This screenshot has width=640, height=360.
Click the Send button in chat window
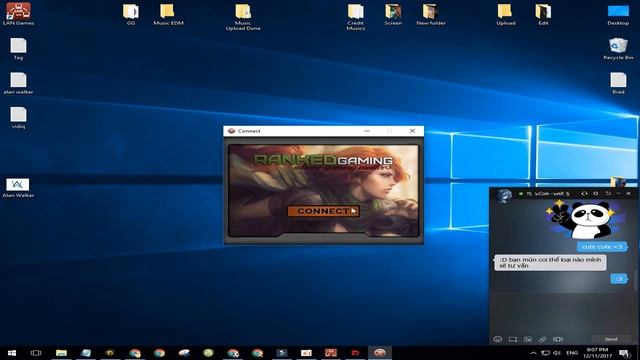[611, 339]
